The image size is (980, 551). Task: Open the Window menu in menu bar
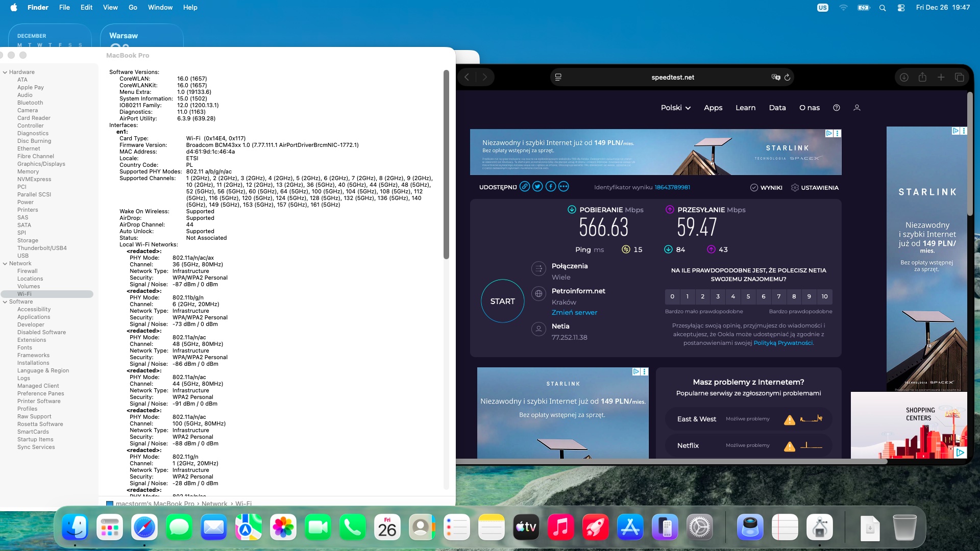pos(160,7)
